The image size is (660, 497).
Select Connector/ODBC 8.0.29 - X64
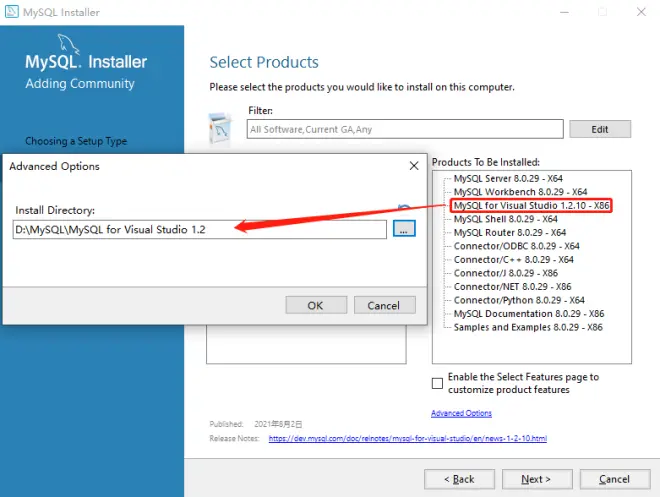(x=516, y=246)
